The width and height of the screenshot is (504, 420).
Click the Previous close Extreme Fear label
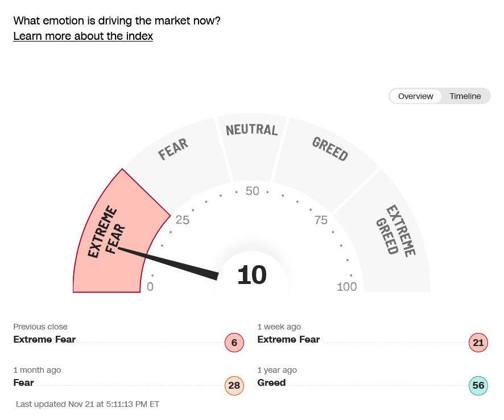(x=44, y=340)
